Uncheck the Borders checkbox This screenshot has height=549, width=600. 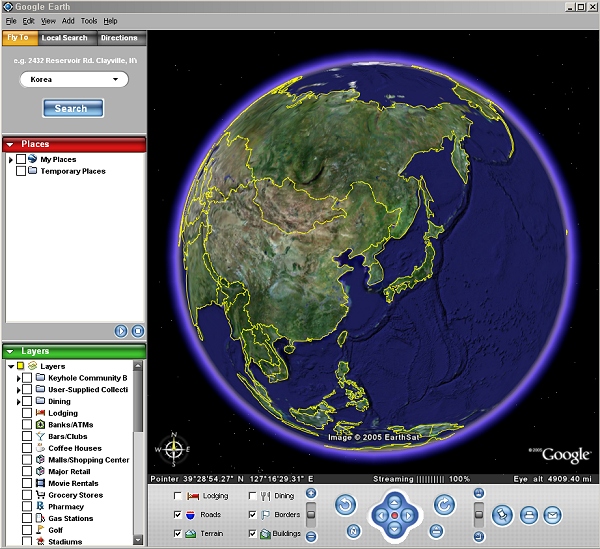(x=253, y=515)
